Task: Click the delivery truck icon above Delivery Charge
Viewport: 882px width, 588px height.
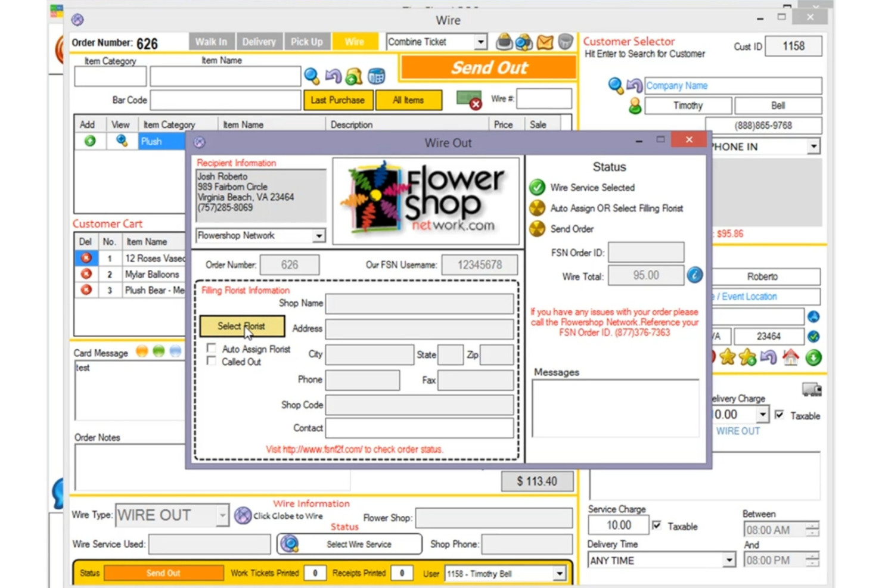Action: [812, 388]
